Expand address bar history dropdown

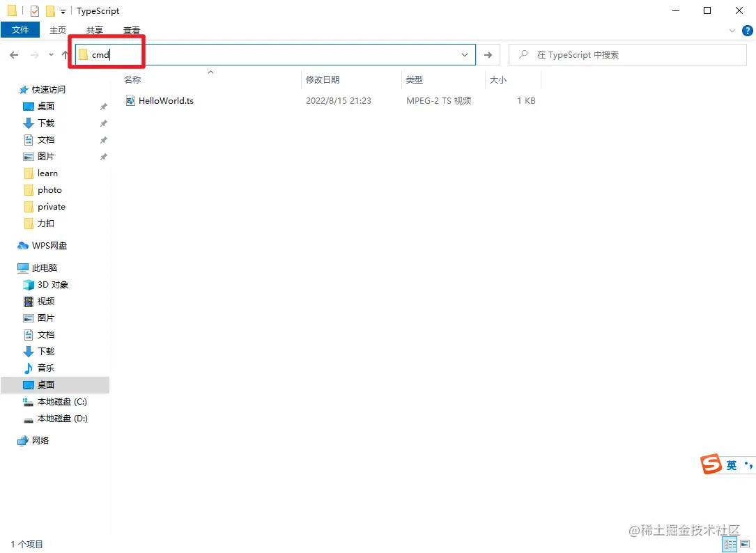coord(464,55)
